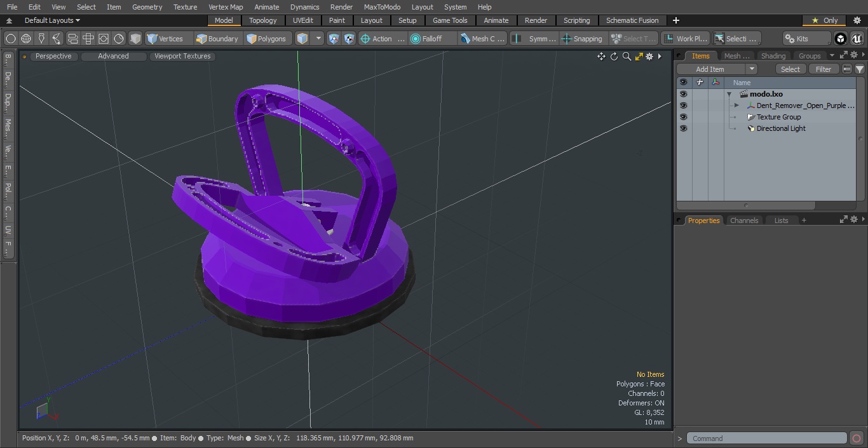Select the circle selection tool icon

(11, 39)
